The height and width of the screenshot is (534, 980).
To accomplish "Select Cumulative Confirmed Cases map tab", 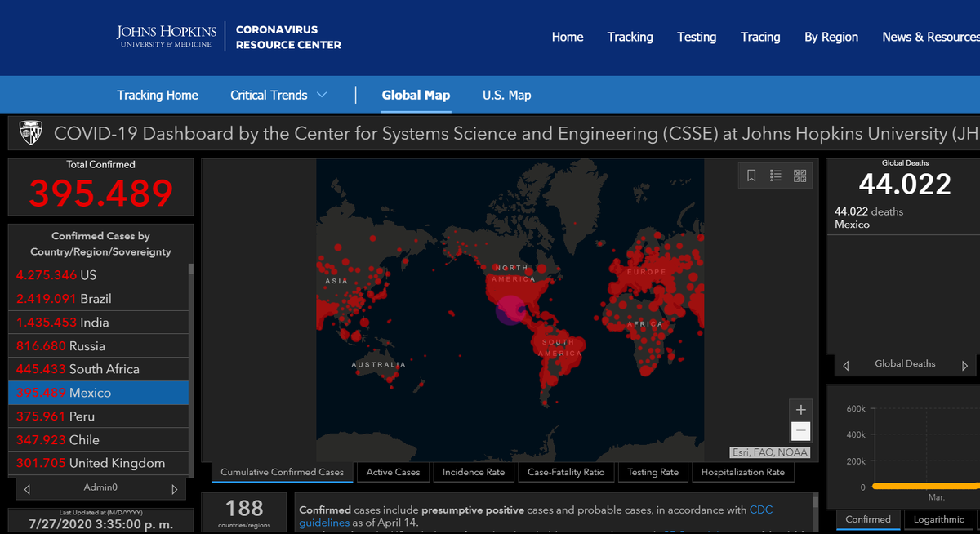I will 282,472.
